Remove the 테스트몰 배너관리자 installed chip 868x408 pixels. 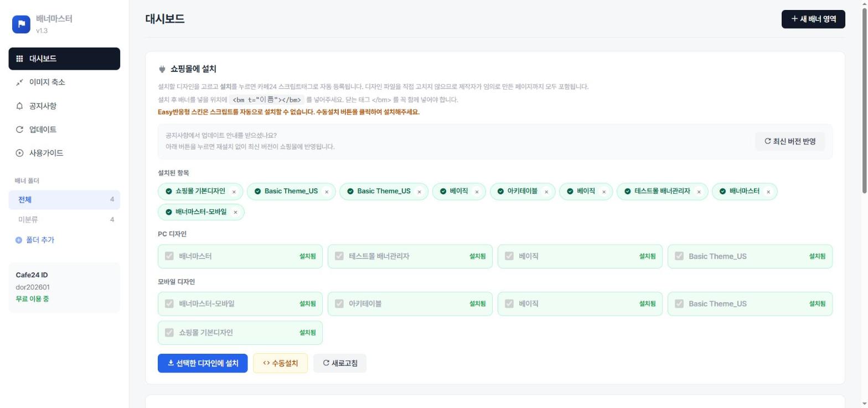click(699, 192)
